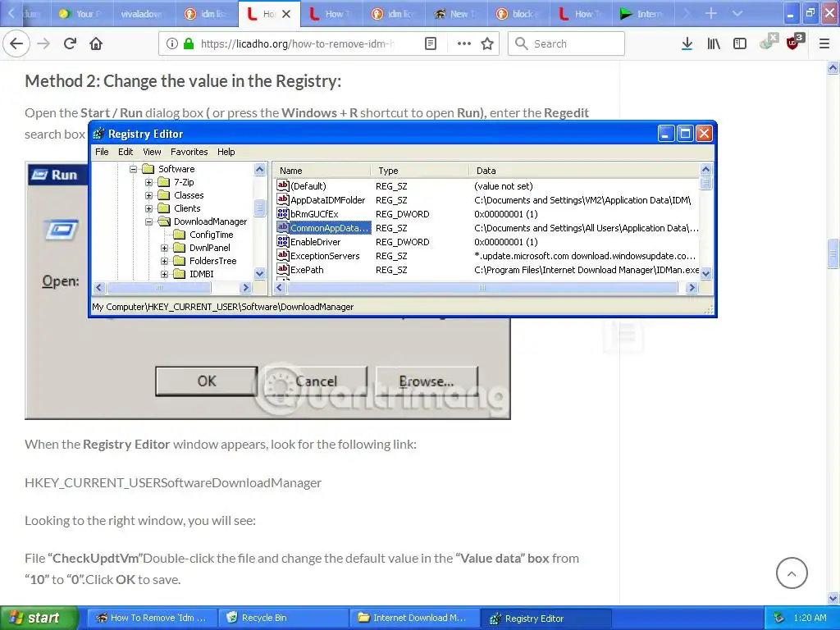Open the Firefox hamburger menu

tap(824, 43)
